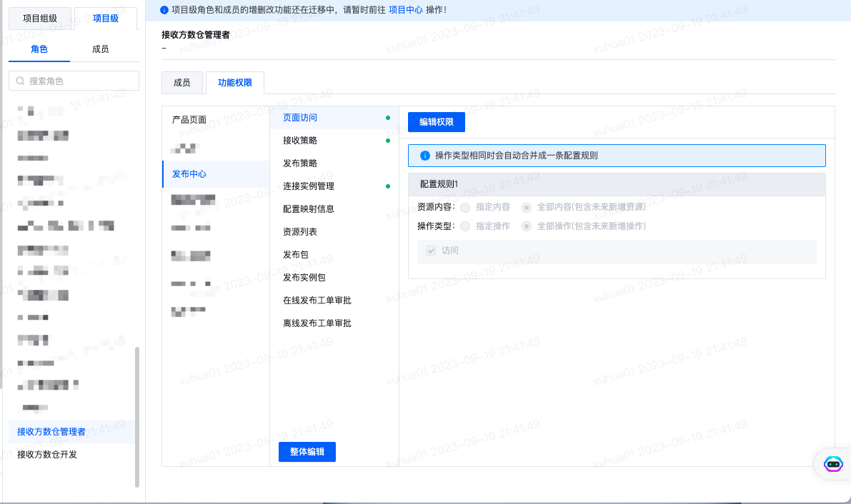Click the info icon in top migration notice
This screenshot has height=504, width=851.
tap(164, 10)
